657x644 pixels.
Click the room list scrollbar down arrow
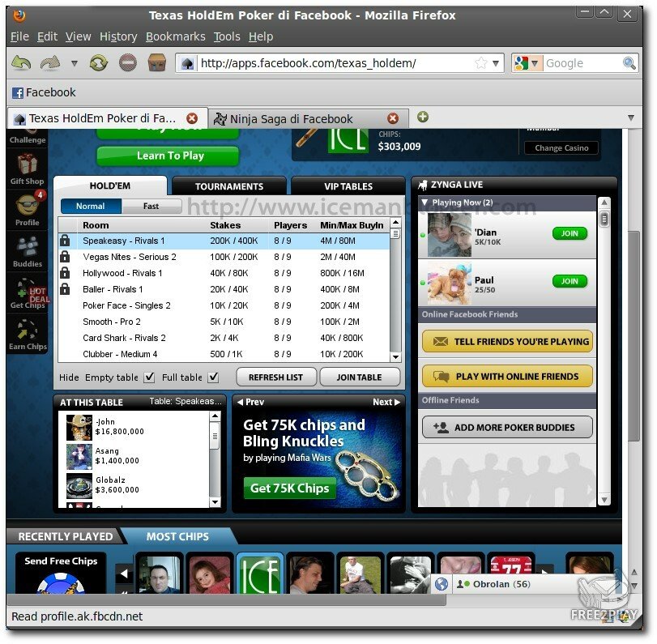[395, 357]
